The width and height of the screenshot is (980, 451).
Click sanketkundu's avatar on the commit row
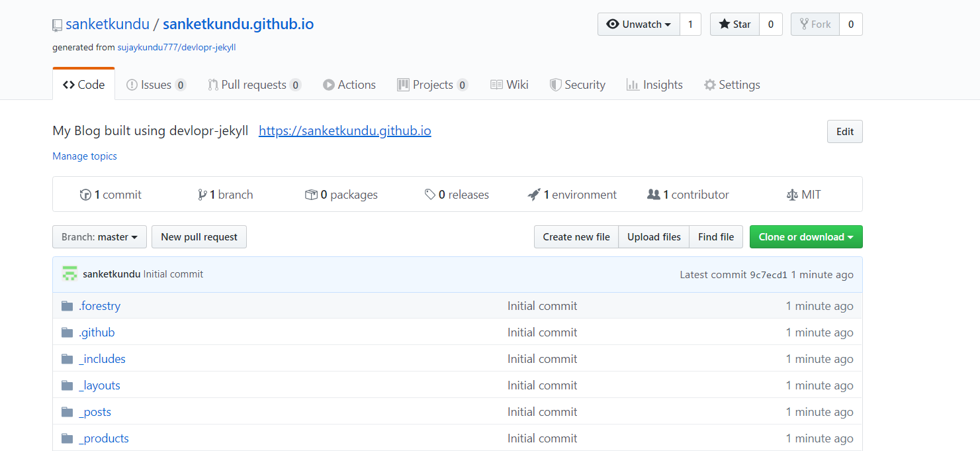click(69, 273)
